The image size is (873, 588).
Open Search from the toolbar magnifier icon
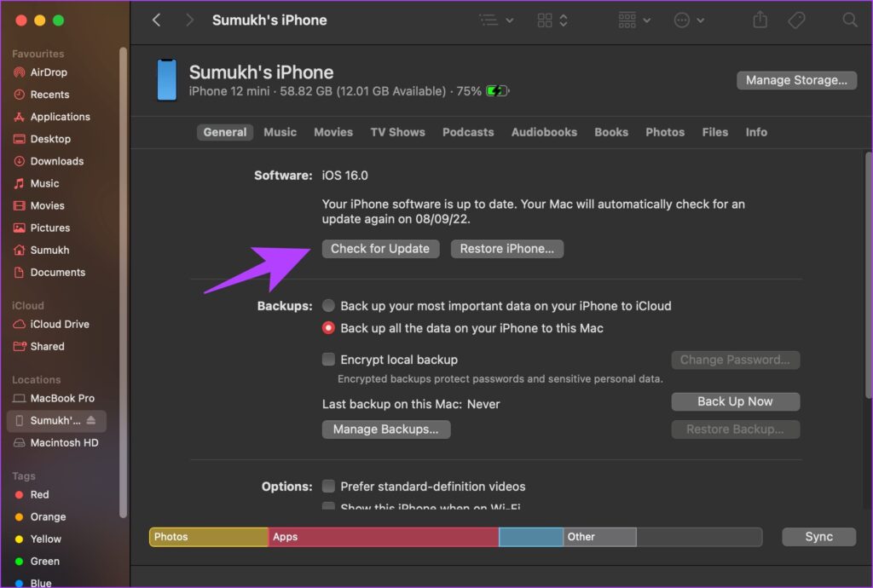(x=850, y=19)
